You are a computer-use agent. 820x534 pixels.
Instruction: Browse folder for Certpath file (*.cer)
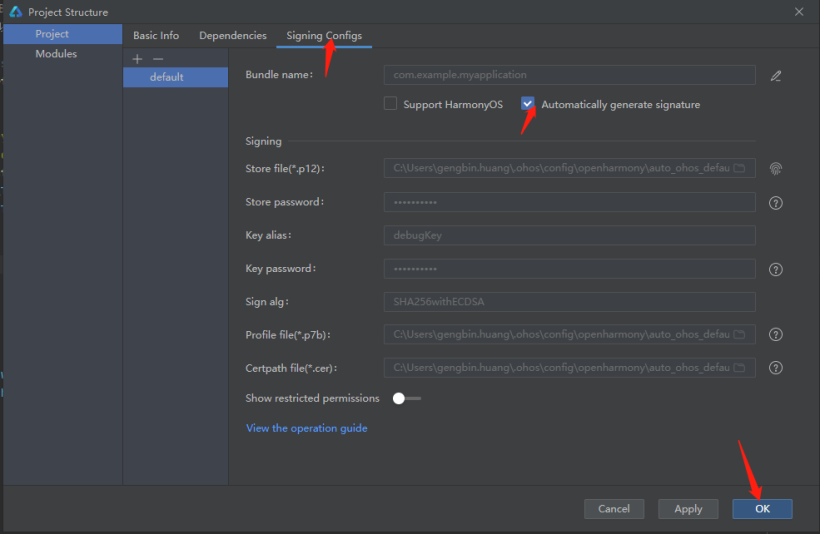click(740, 368)
